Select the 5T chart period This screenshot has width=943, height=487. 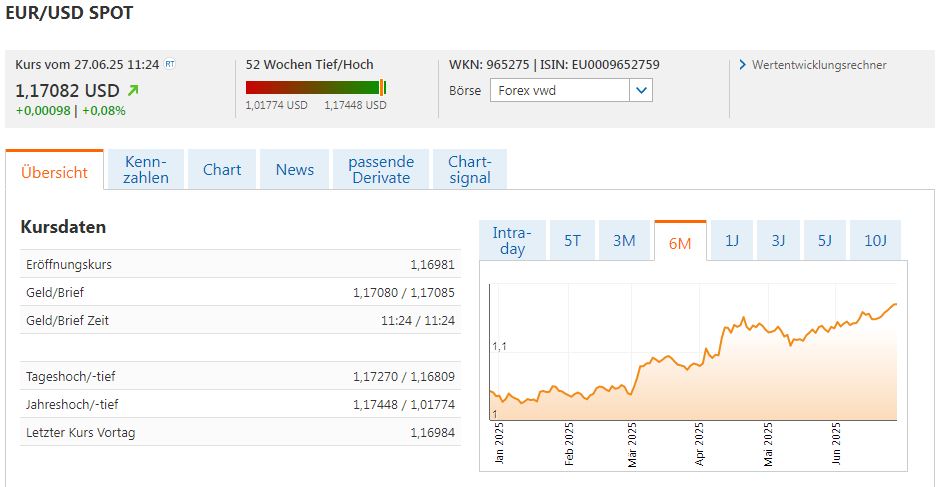click(572, 241)
